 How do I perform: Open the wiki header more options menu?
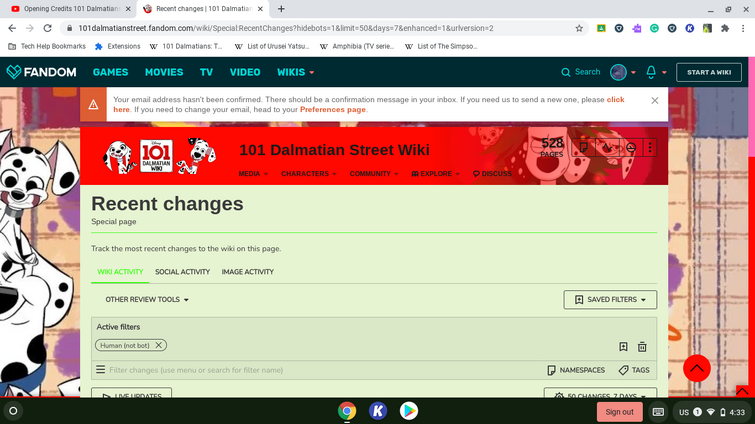click(x=650, y=148)
